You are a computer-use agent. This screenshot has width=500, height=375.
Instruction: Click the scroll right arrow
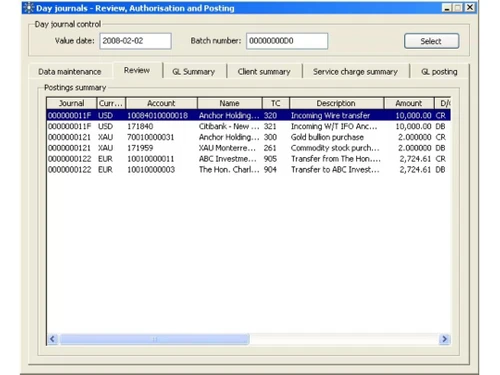[x=445, y=339]
